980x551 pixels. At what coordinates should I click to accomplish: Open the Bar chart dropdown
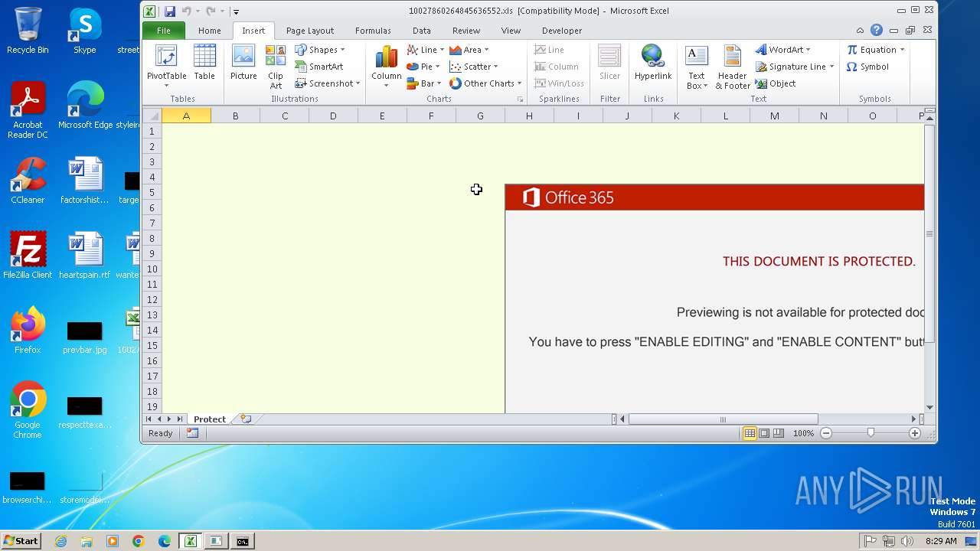[423, 83]
